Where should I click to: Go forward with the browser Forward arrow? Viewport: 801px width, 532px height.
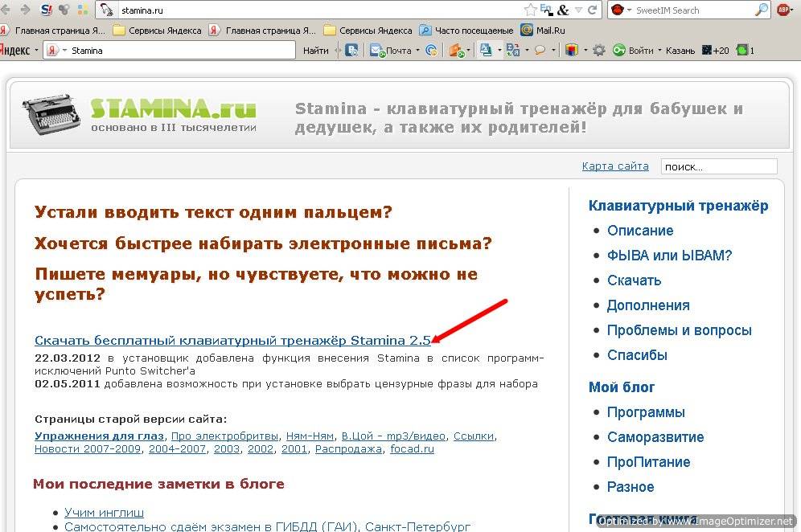click(24, 10)
